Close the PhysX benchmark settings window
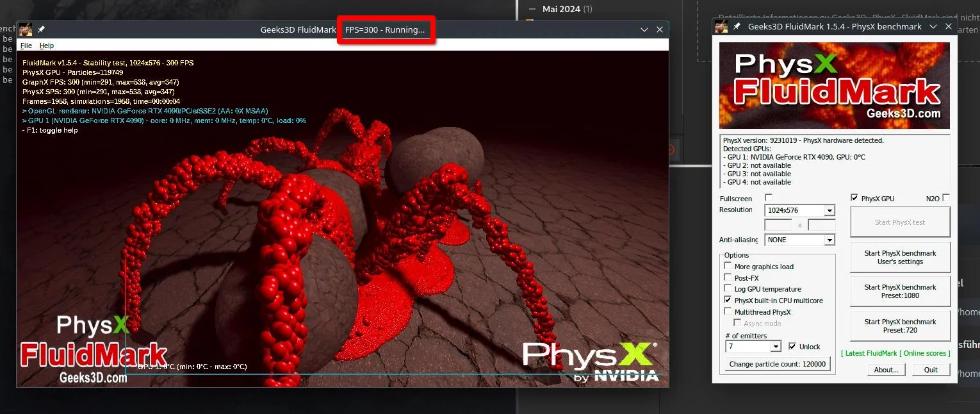Screen dimensions: 980x414 (x=949, y=26)
